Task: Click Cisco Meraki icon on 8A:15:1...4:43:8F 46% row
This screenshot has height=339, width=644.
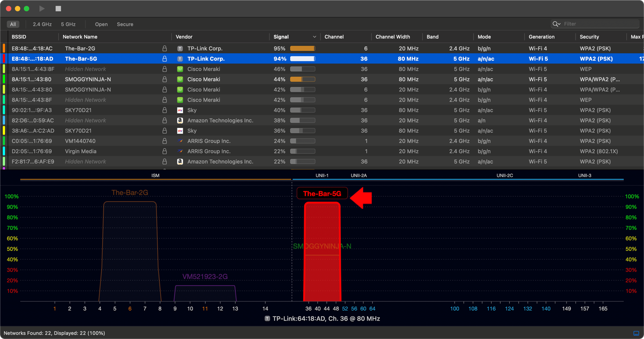Action: coord(180,69)
